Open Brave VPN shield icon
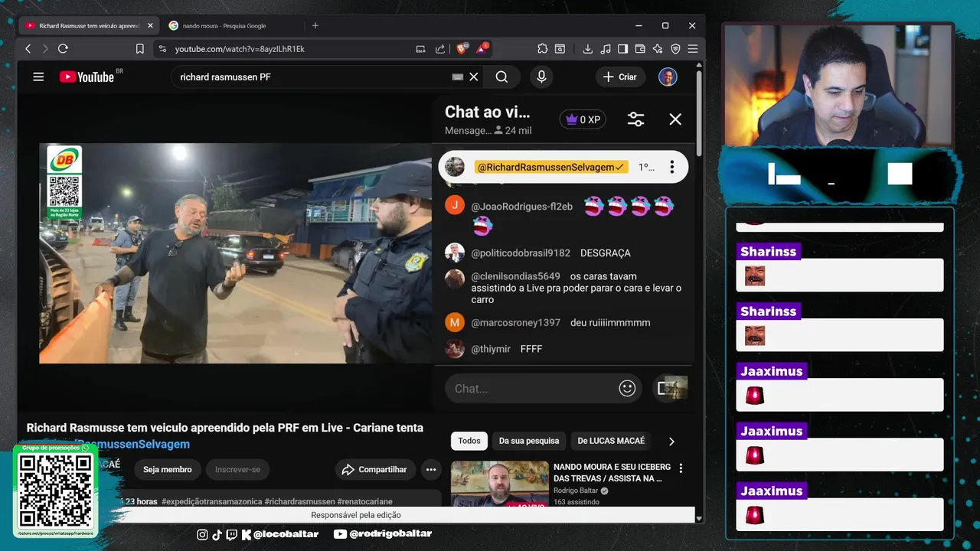 (675, 48)
